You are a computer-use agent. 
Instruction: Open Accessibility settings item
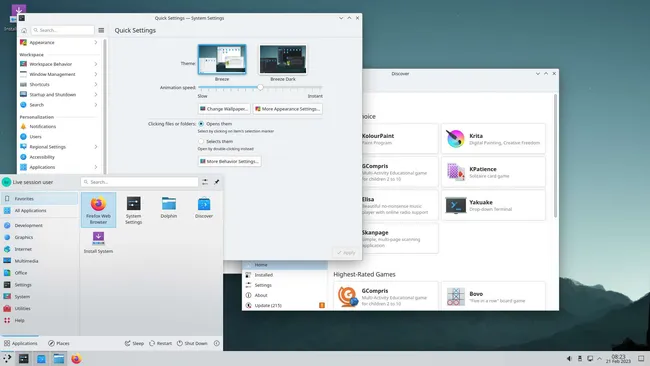[59, 157]
